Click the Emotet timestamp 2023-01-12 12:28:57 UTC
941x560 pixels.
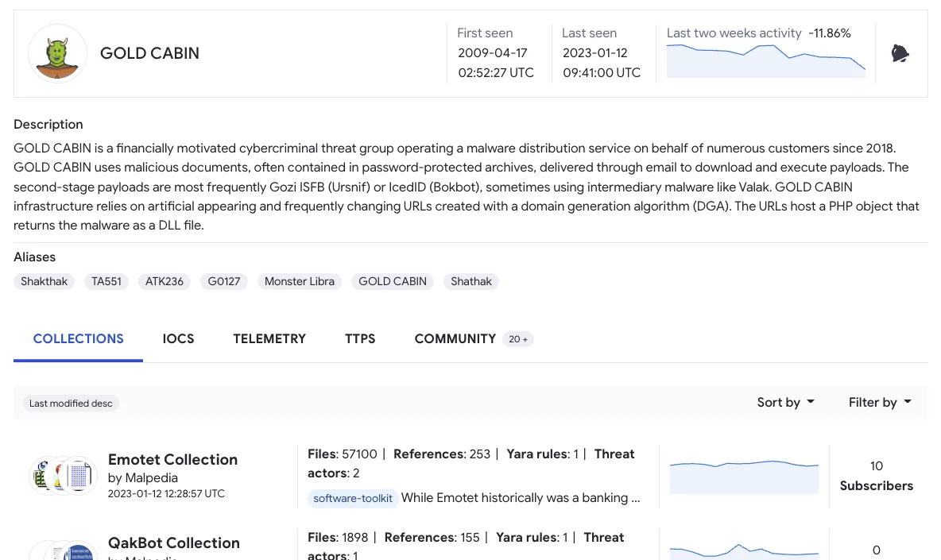166,493
